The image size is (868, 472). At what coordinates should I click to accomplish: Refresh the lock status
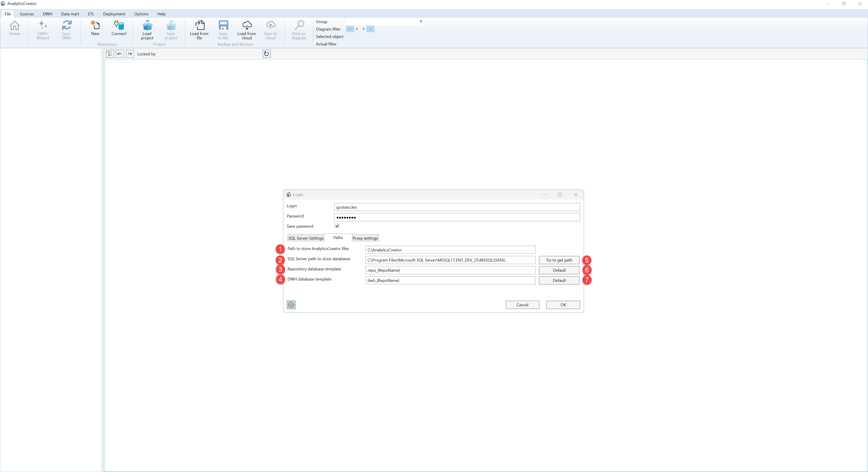click(x=267, y=54)
